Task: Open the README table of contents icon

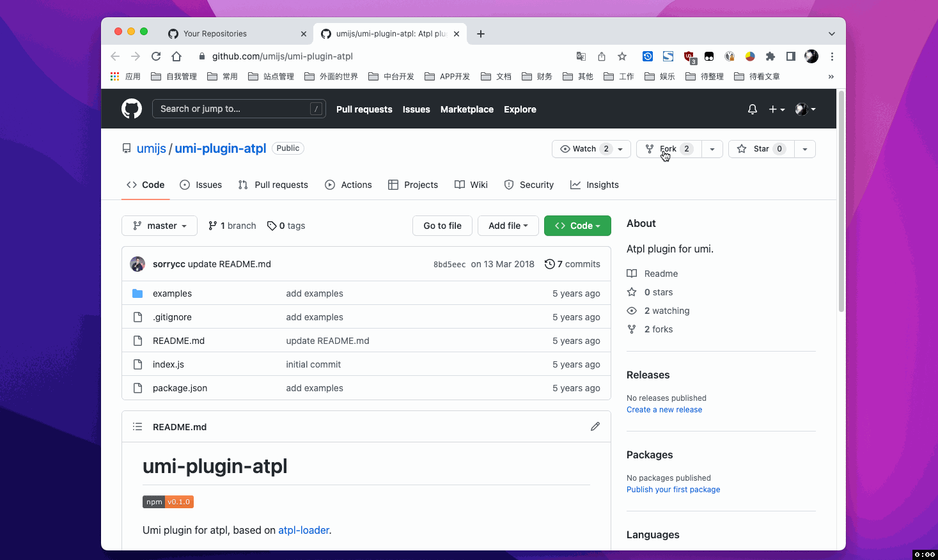Action: 137,426
